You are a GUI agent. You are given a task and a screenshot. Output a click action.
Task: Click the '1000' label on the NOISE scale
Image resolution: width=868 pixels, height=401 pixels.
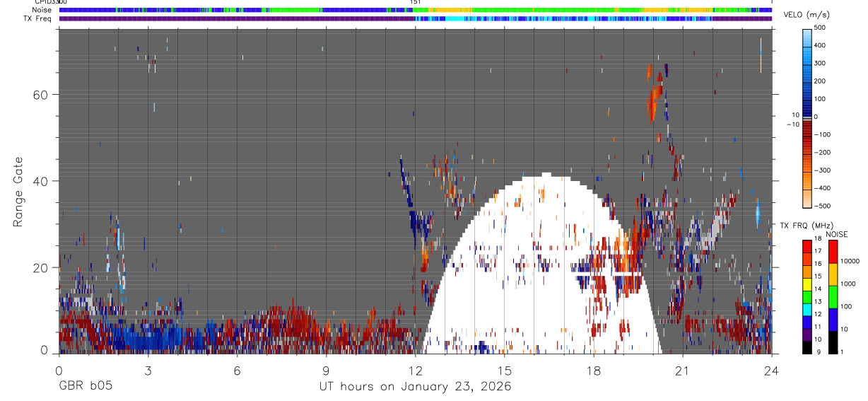848,284
